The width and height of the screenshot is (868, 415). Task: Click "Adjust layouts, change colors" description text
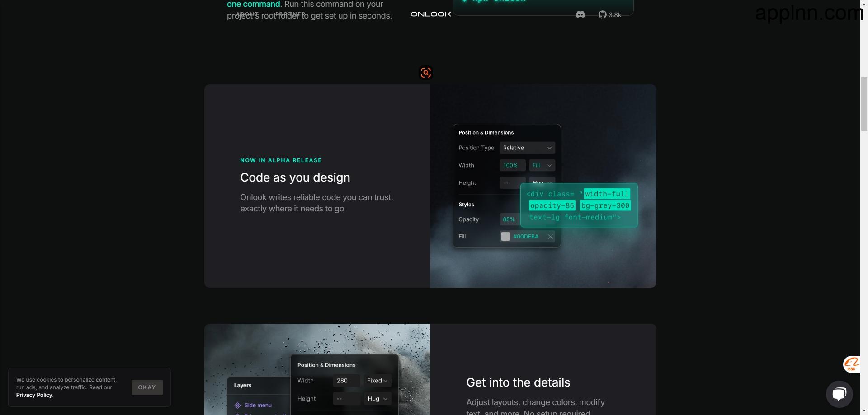pos(535,407)
